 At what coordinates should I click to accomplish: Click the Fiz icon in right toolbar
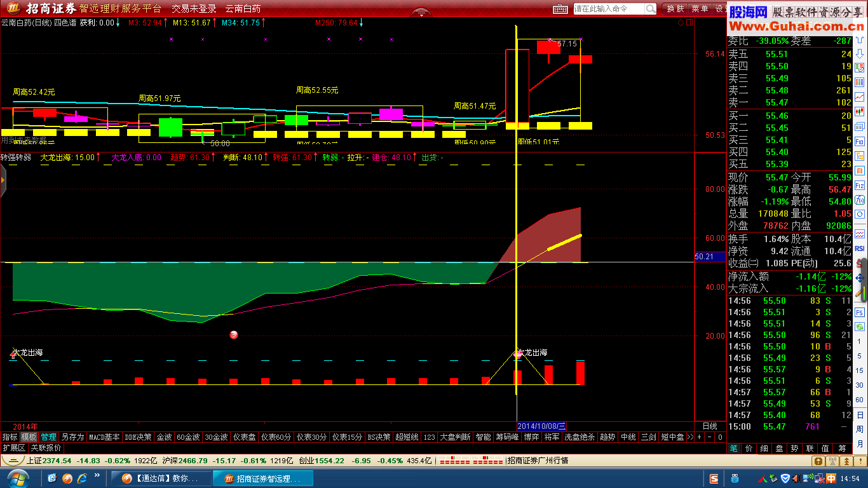point(859,185)
